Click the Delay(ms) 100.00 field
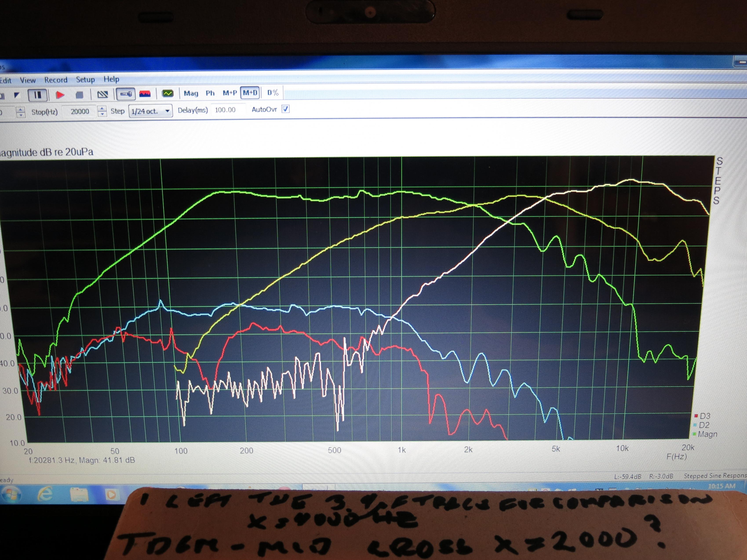The width and height of the screenshot is (747, 560). coord(228,110)
